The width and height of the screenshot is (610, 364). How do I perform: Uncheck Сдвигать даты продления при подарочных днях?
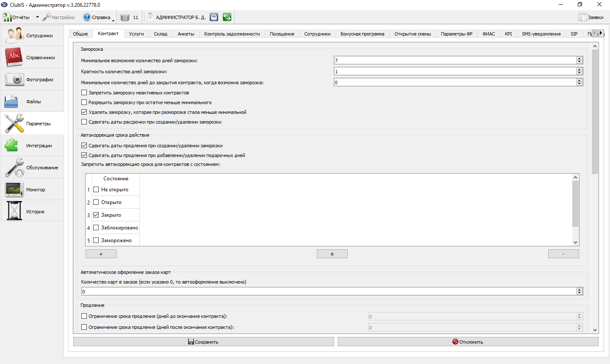[x=84, y=155]
